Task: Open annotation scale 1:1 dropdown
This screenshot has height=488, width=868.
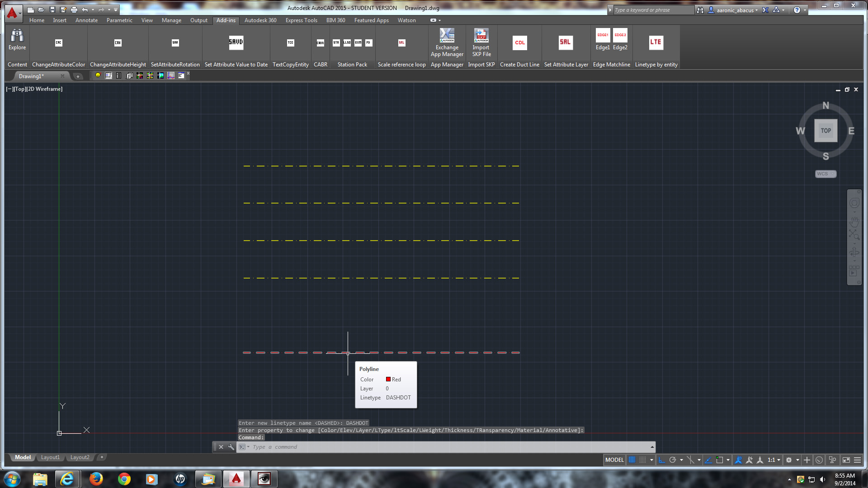Action: tap(774, 460)
